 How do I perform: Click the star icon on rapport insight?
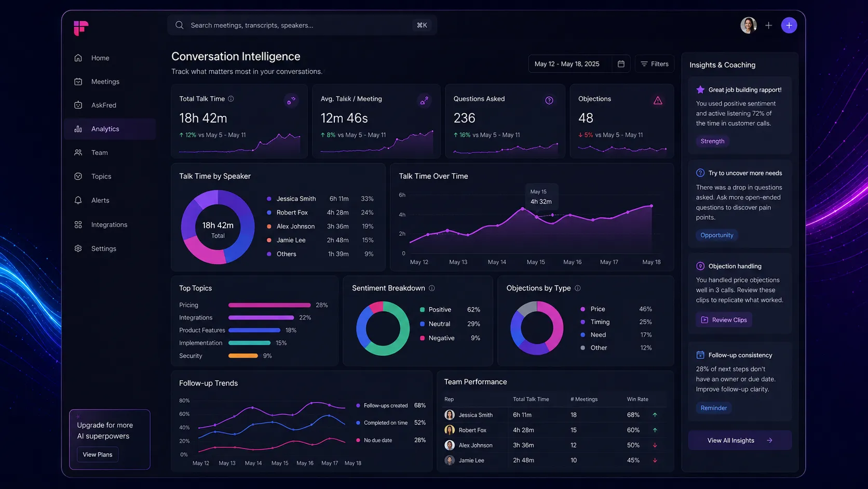(700, 89)
